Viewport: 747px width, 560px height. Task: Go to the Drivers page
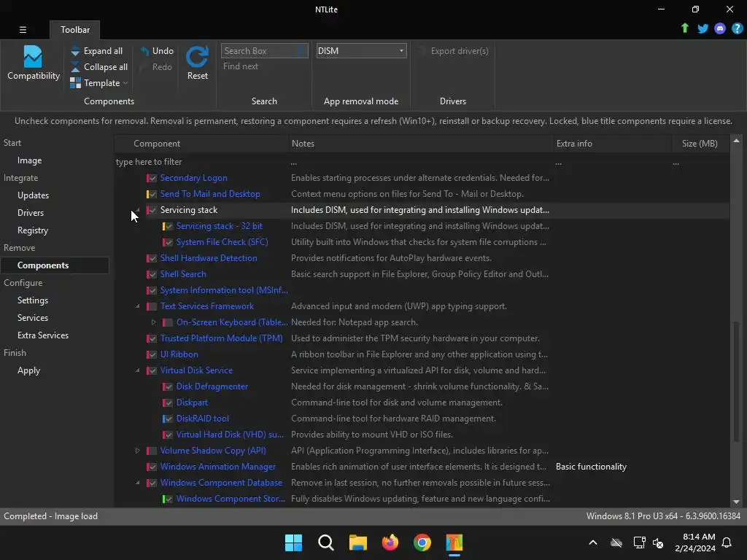[x=31, y=213]
